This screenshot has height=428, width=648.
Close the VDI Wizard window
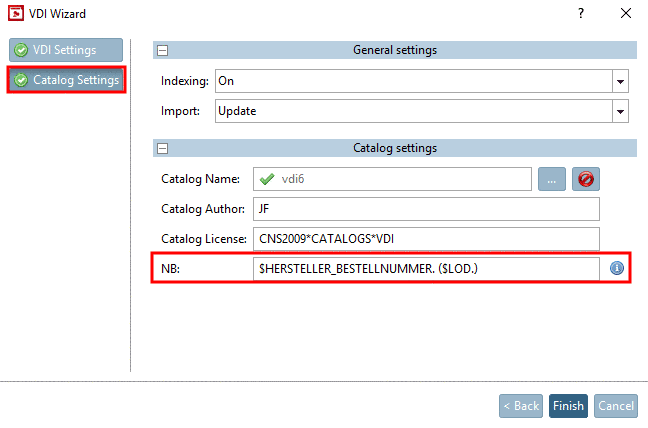(626, 13)
